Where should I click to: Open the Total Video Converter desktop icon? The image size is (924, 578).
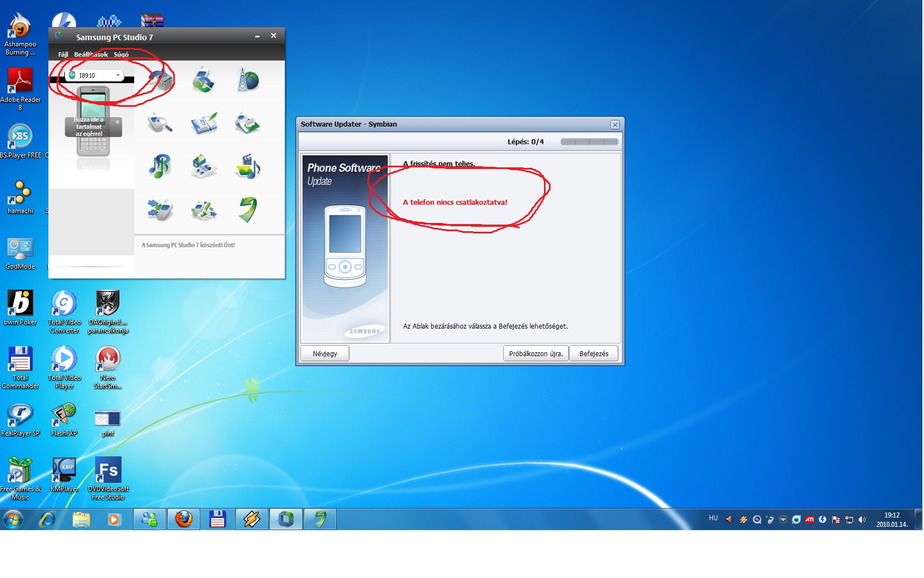click(64, 312)
